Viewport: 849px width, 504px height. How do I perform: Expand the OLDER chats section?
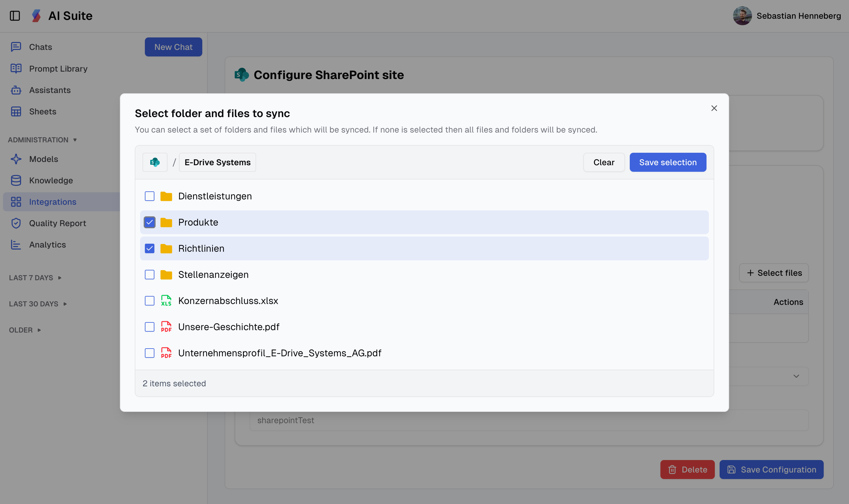24,330
